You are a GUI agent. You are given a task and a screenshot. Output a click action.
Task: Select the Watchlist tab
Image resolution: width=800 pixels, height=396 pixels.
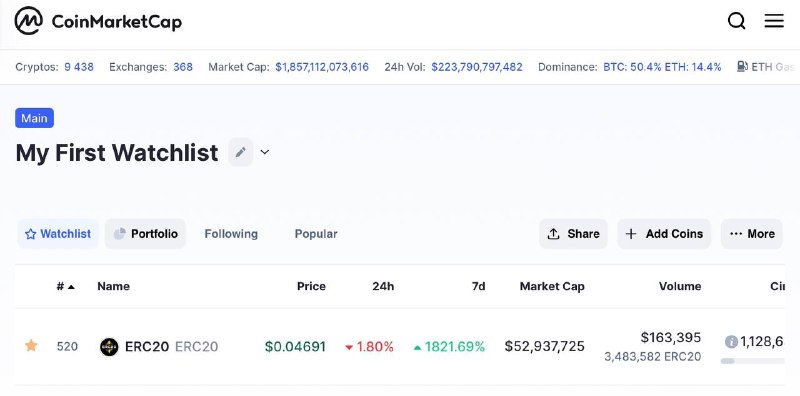(58, 234)
